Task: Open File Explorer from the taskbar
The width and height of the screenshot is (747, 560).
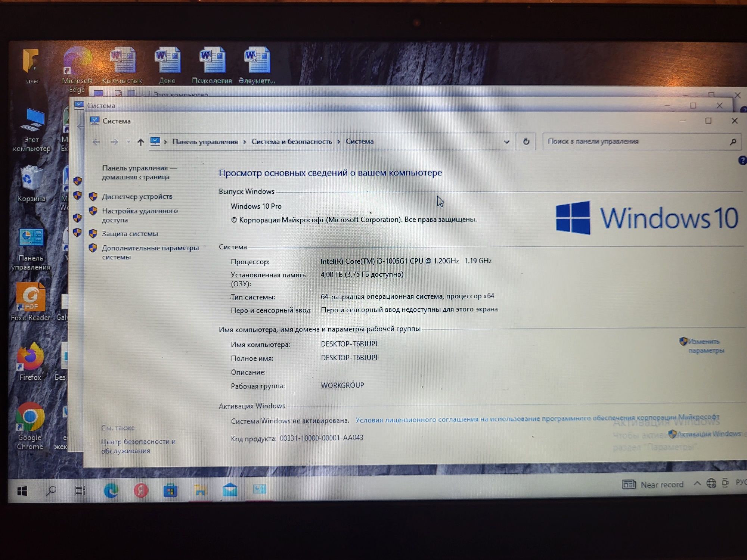Action: [200, 490]
